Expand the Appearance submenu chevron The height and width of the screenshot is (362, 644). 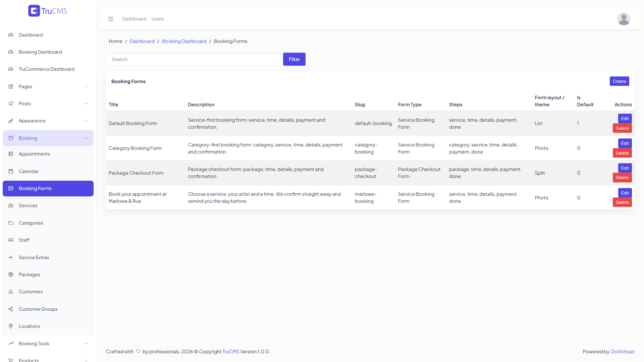[86, 121]
